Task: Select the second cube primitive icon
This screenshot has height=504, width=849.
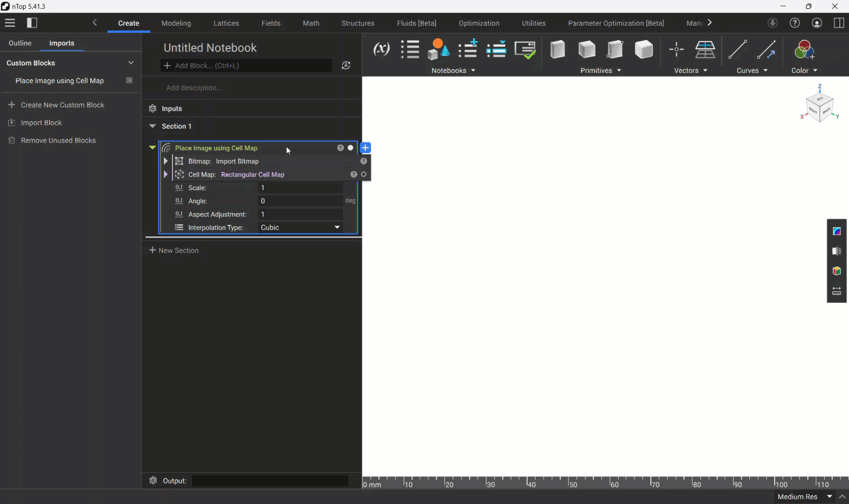Action: coord(586,49)
